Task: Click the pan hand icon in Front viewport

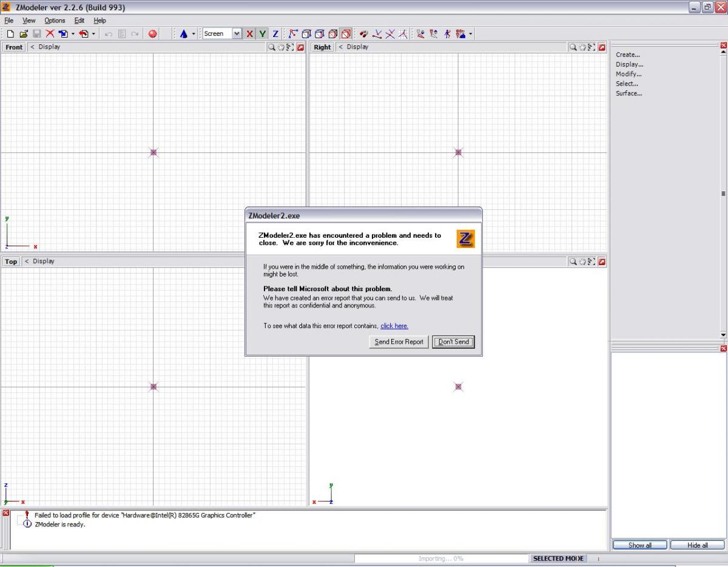Action: click(281, 47)
